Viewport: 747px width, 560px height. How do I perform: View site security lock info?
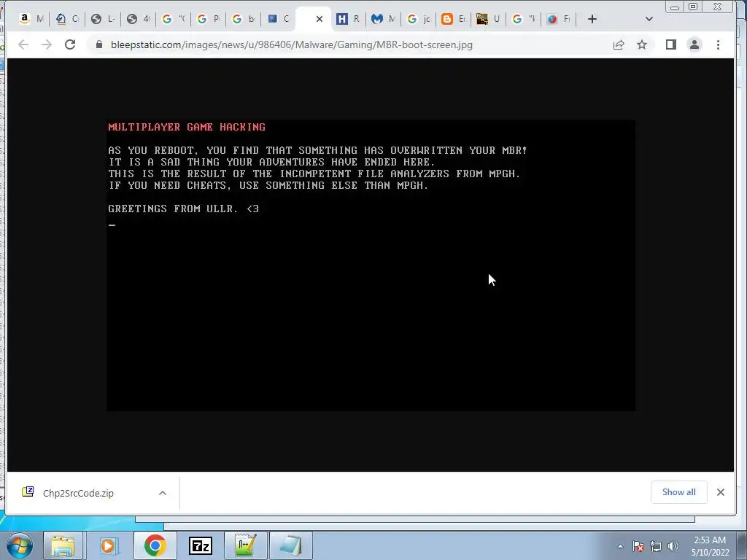(99, 44)
